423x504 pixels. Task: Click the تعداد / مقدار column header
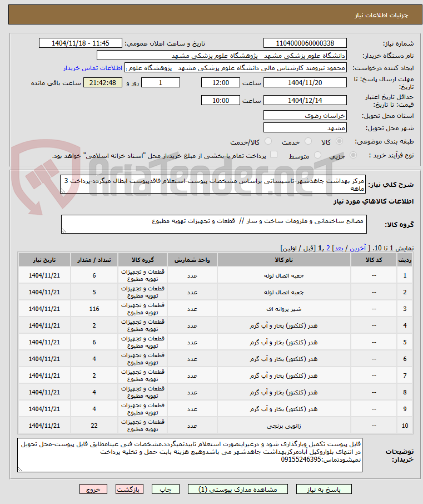point(94,260)
